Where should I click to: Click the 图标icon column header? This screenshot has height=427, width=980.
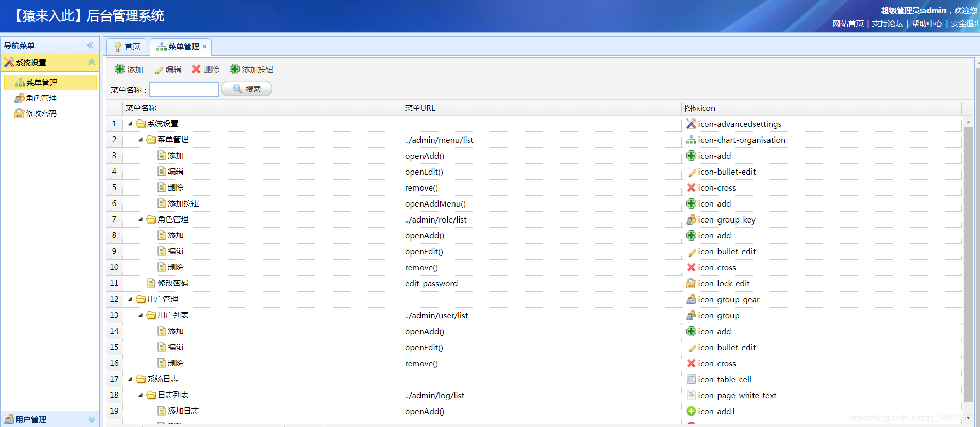pyautogui.click(x=821, y=108)
